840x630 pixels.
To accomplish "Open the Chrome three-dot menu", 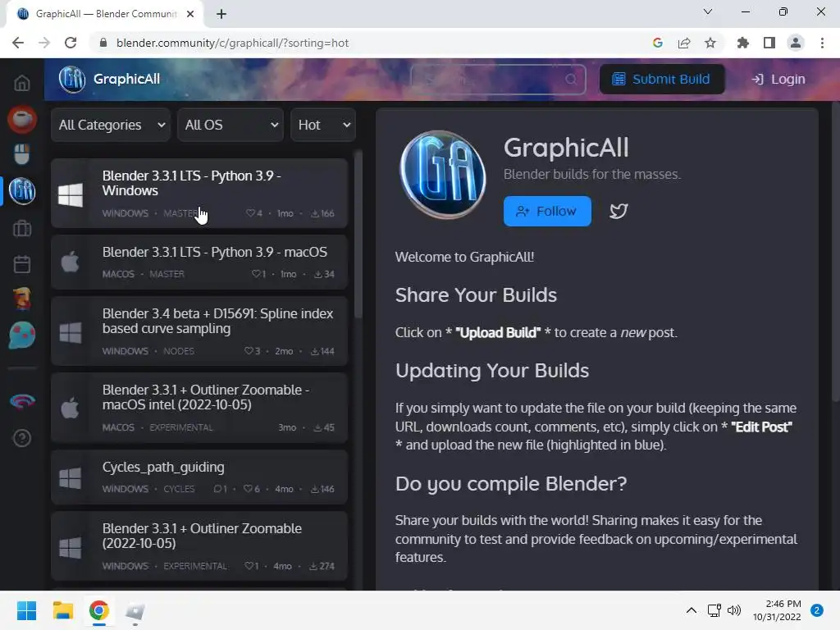I will pos(822,43).
